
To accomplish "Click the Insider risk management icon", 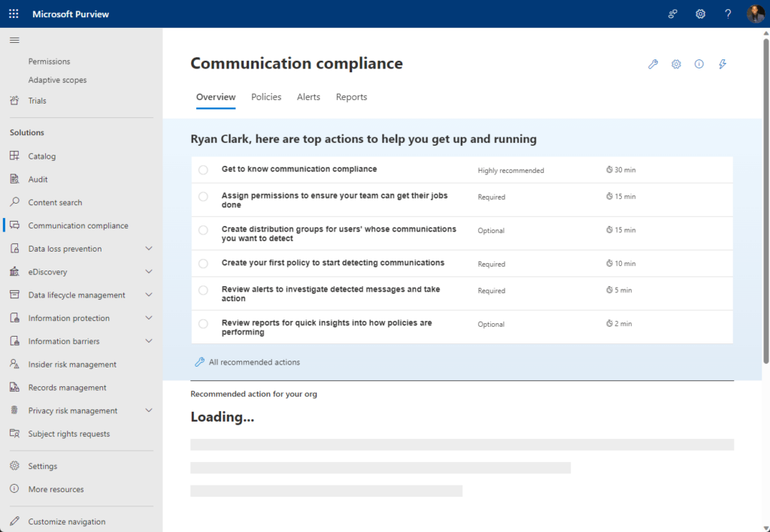I will coord(15,364).
